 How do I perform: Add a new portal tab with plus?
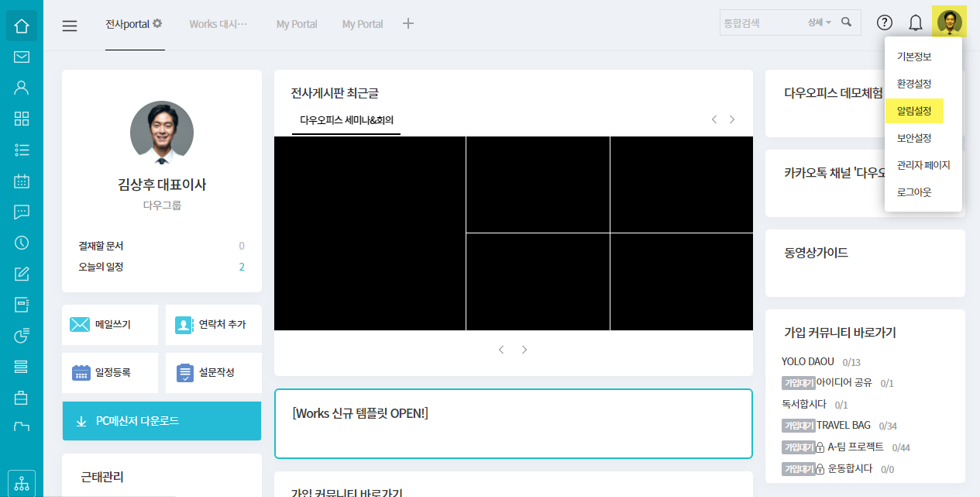[x=408, y=23]
